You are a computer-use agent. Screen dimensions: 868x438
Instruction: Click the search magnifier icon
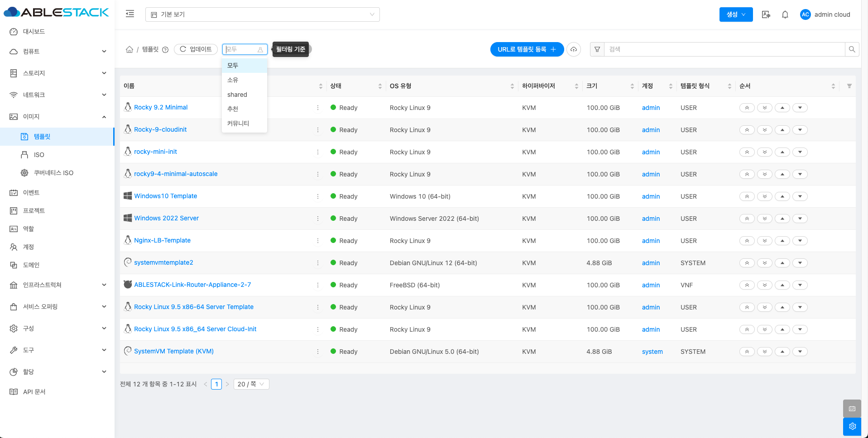852,49
